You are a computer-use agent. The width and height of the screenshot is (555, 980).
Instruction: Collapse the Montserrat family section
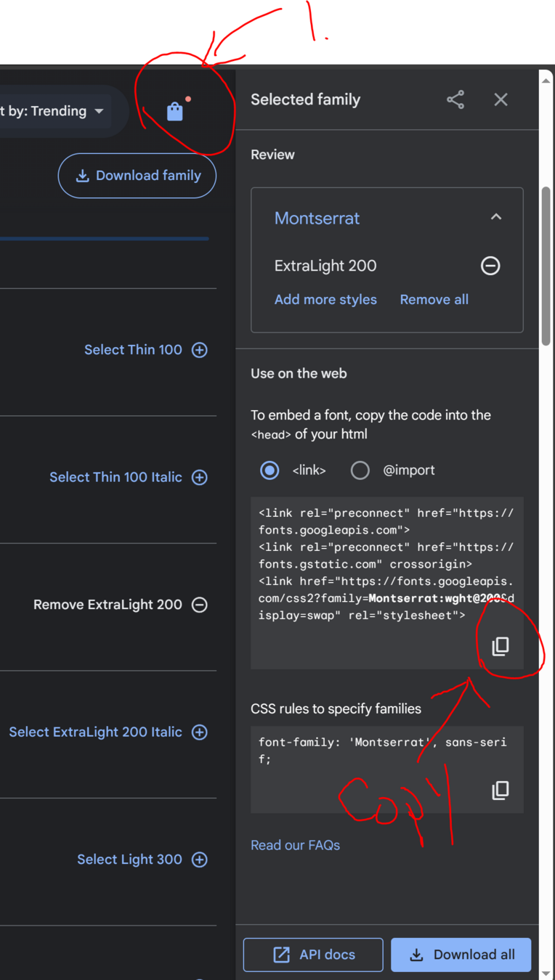tap(496, 217)
